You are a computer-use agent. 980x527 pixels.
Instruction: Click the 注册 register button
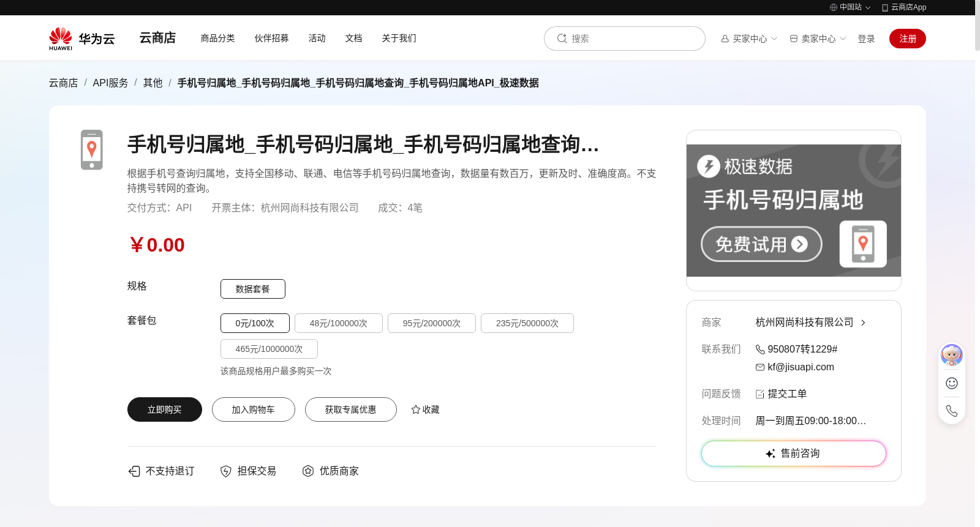point(908,39)
